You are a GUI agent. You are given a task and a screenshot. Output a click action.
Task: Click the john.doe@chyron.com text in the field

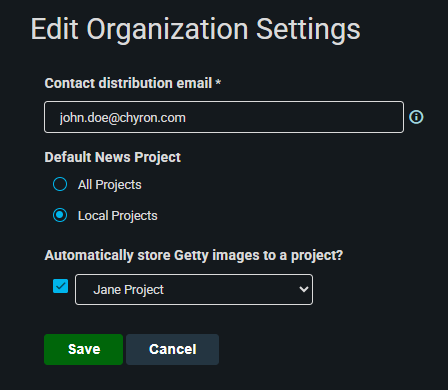pos(122,118)
